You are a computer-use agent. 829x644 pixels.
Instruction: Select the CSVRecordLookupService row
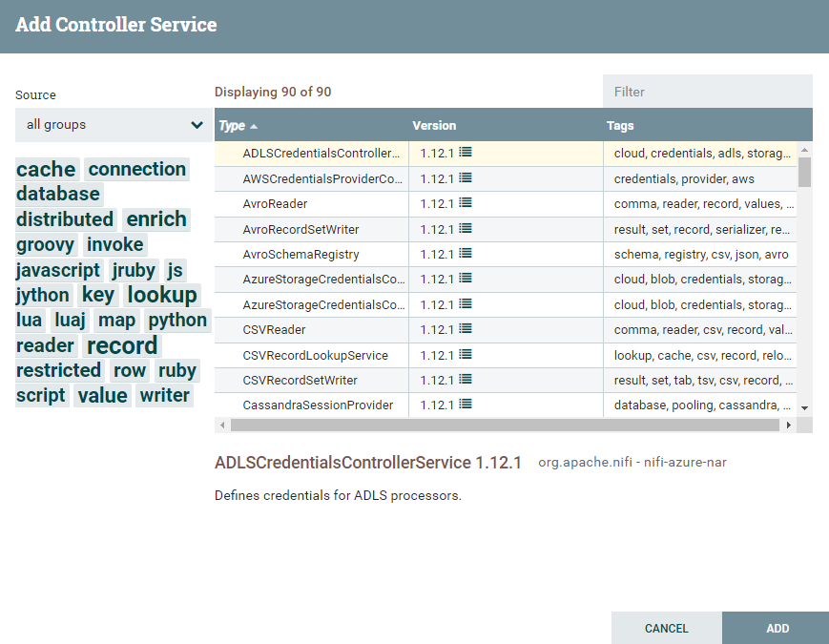click(x=506, y=355)
